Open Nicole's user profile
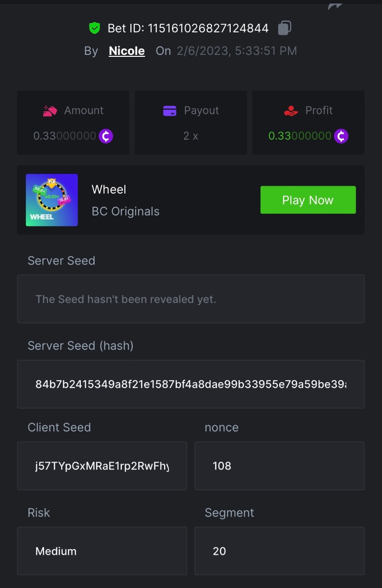382x588 pixels. [x=126, y=51]
